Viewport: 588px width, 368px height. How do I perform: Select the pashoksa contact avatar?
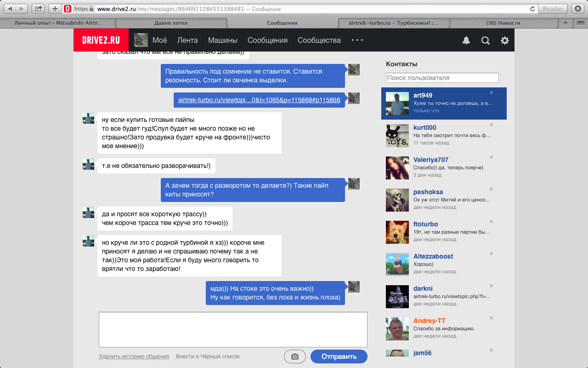point(397,200)
